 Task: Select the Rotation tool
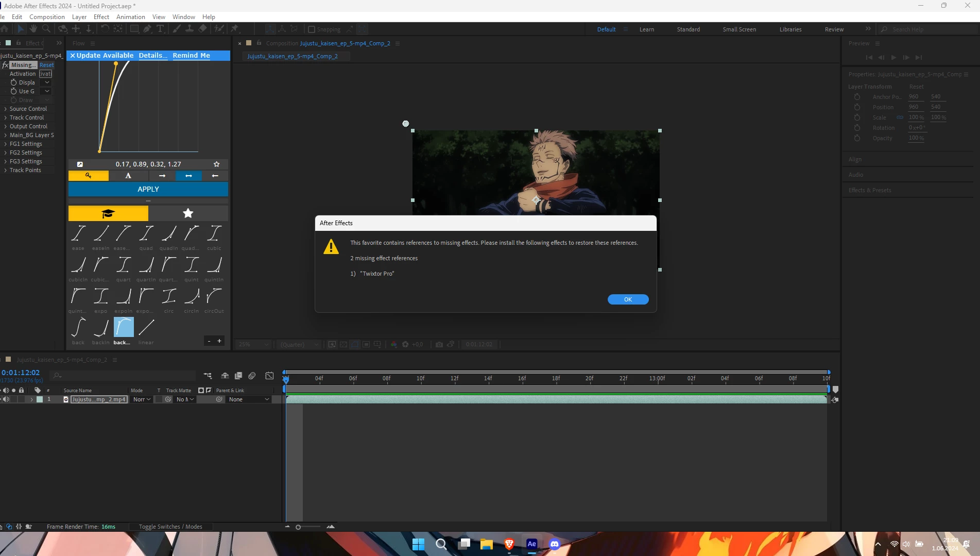[x=105, y=29]
